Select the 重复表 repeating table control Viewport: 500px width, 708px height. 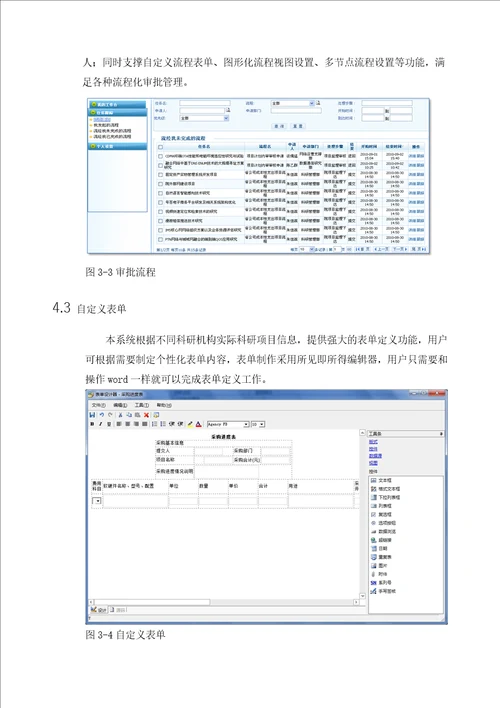381,557
